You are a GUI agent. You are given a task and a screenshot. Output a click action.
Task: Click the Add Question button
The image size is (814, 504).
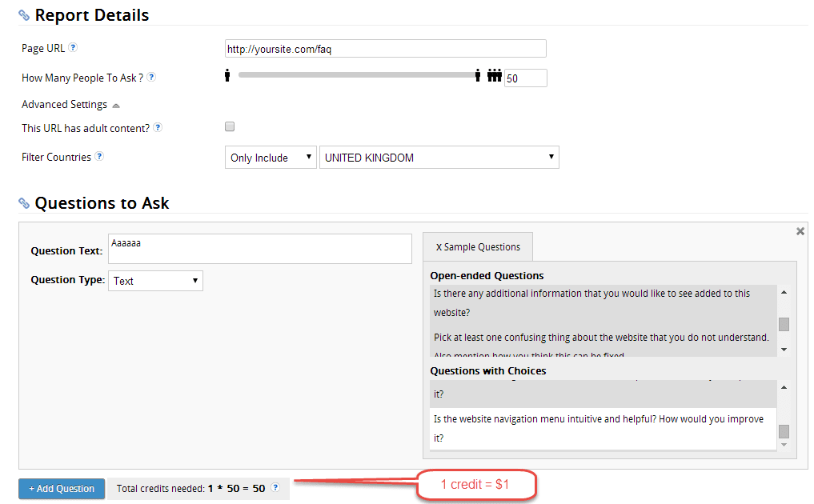[61, 488]
